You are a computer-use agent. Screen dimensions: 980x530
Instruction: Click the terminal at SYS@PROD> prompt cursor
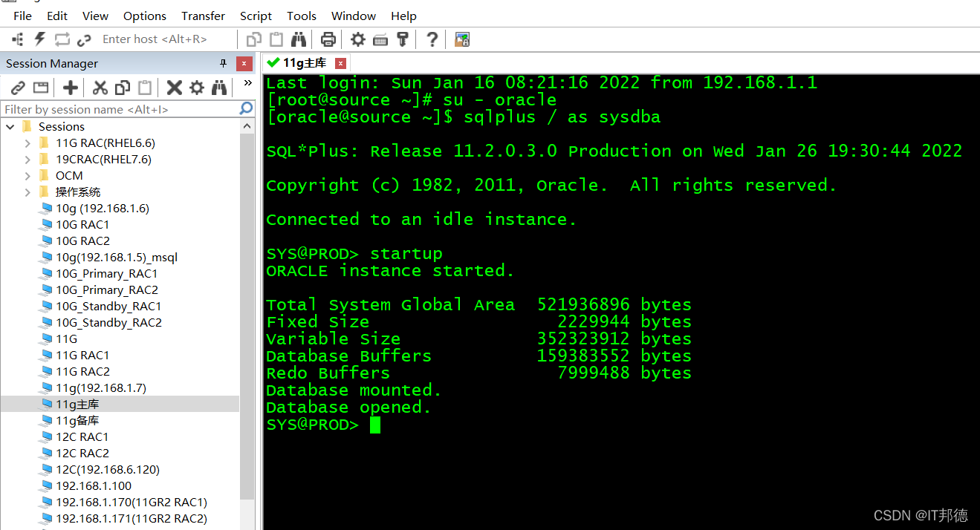pyautogui.click(x=375, y=425)
